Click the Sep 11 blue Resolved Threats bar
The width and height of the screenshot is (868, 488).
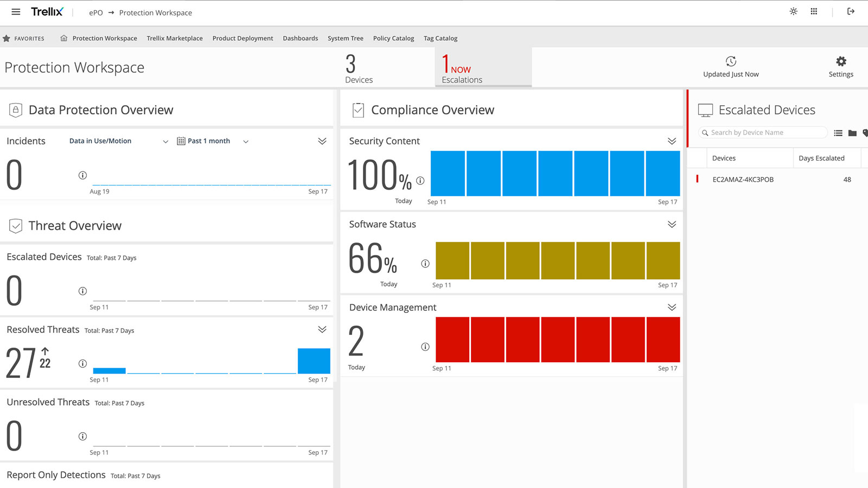coord(110,371)
